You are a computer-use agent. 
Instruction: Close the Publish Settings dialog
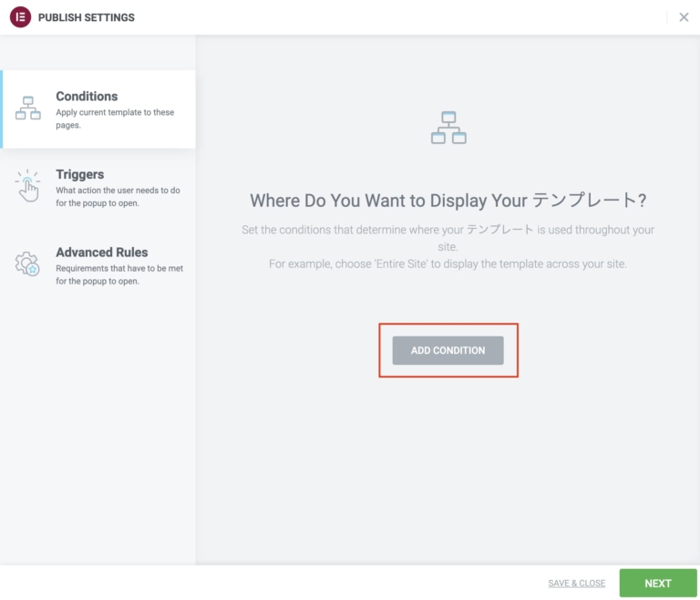(684, 17)
